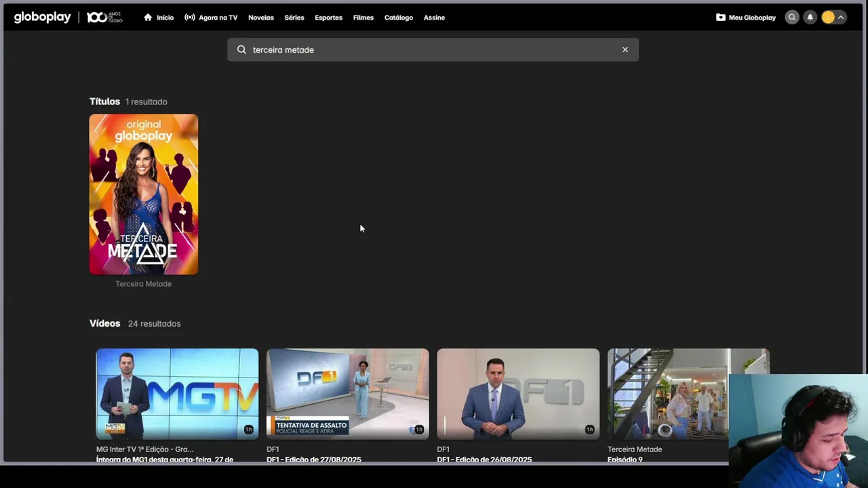Click the search magnifier icon in header
868x488 pixels.
tap(792, 18)
